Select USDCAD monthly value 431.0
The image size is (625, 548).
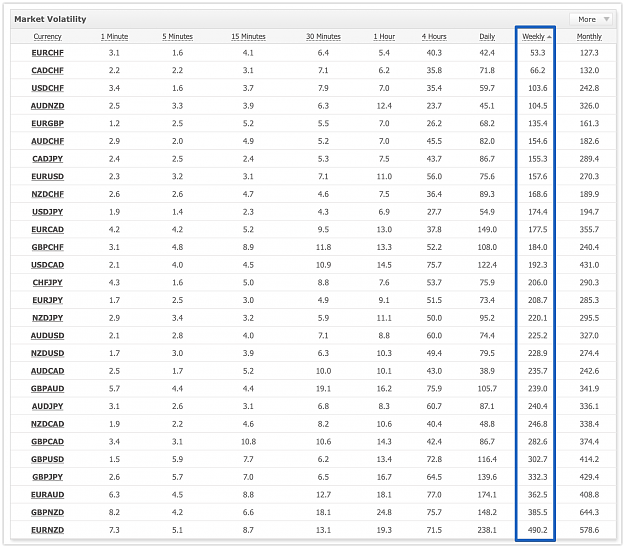click(589, 265)
